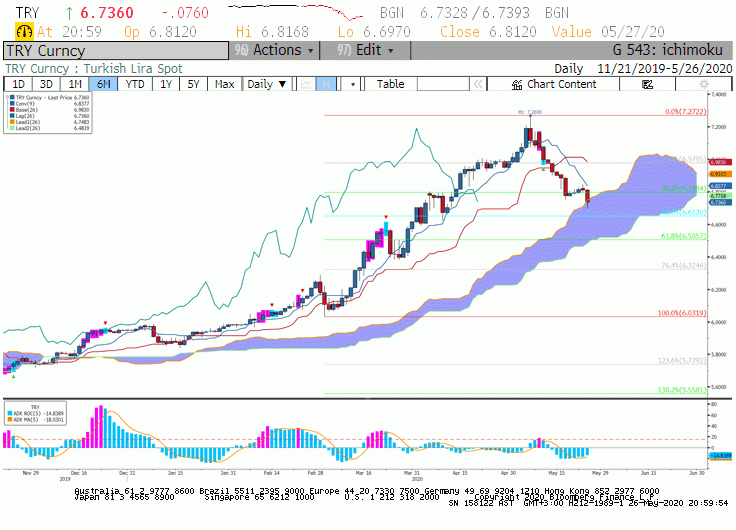This screenshot has width=736, height=530.
Task: Switch to the 5Y range tab
Action: click(193, 84)
